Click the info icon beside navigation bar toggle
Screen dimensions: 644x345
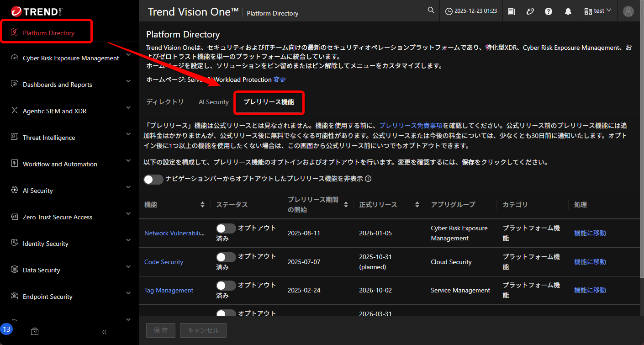pyautogui.click(x=368, y=179)
